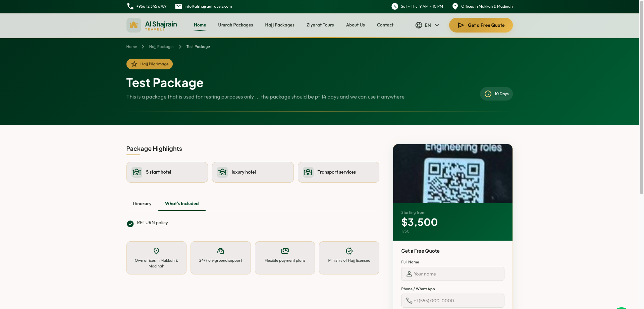Open Hajj Packages menu in navbar
The height and width of the screenshot is (309, 644).
pos(280,25)
